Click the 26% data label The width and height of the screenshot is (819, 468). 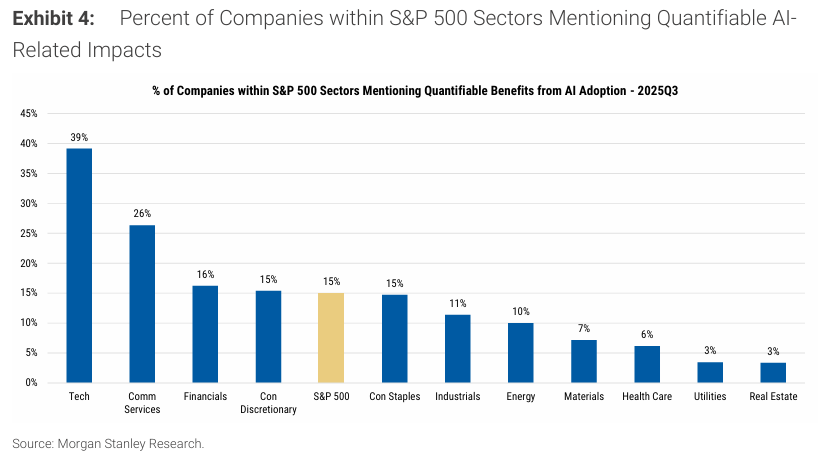142,213
